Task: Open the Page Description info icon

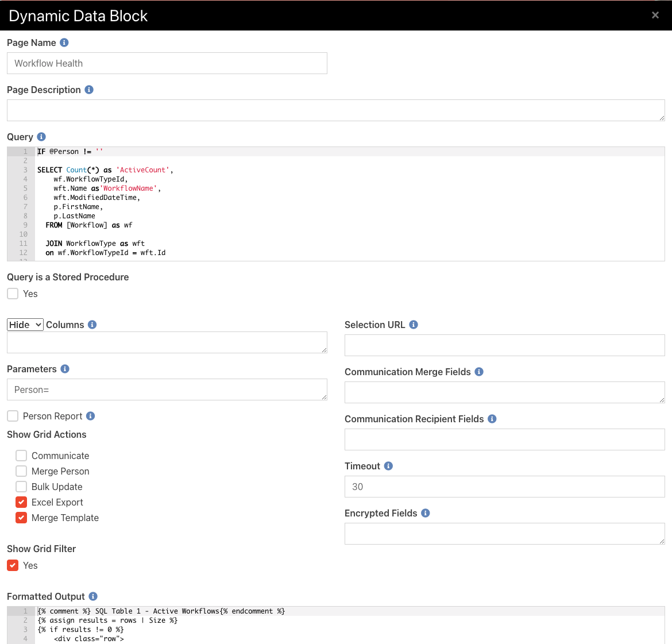Action: [89, 90]
